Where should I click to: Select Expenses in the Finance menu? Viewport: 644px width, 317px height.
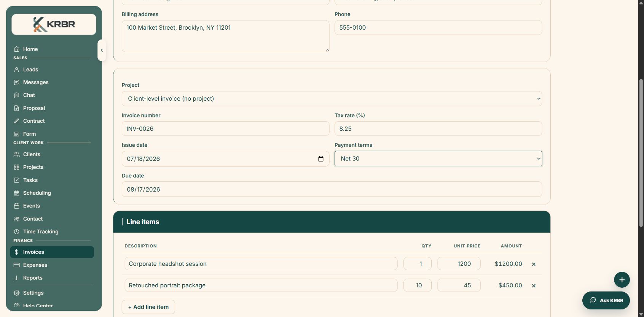tap(52, 265)
